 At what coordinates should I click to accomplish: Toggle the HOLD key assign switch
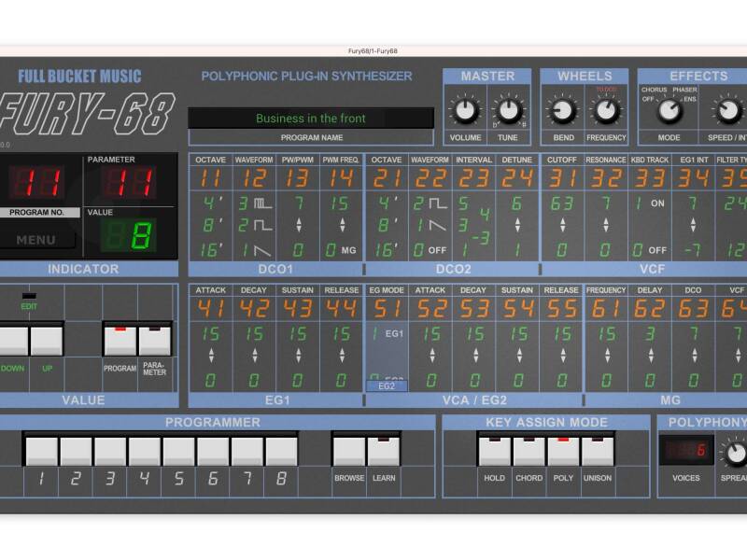click(495, 452)
